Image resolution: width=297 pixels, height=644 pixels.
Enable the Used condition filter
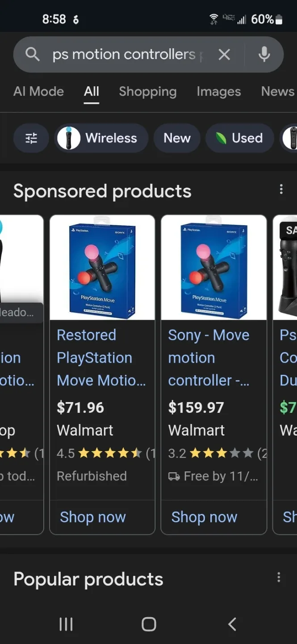[239, 138]
